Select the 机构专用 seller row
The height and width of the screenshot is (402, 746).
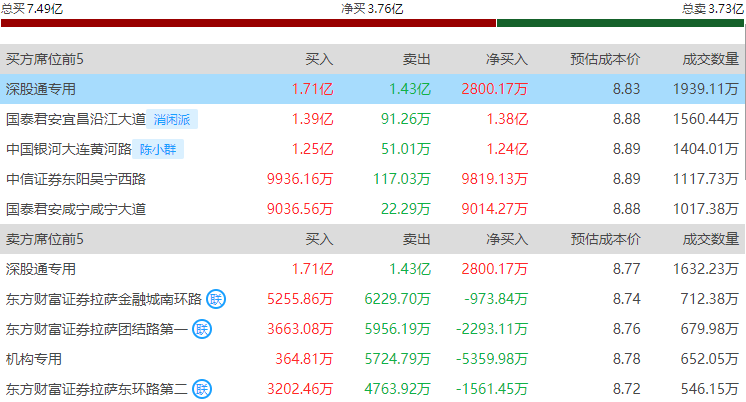pos(372,359)
